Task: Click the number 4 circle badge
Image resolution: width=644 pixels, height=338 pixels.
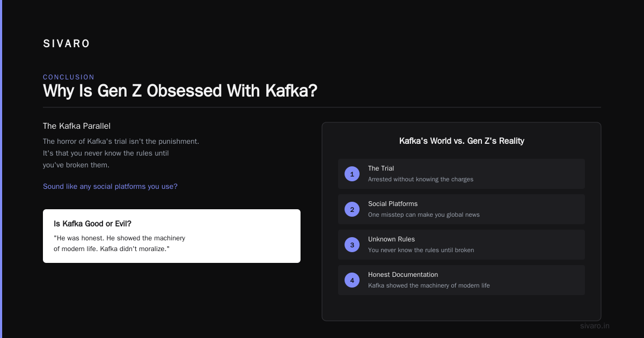Action: pyautogui.click(x=352, y=280)
